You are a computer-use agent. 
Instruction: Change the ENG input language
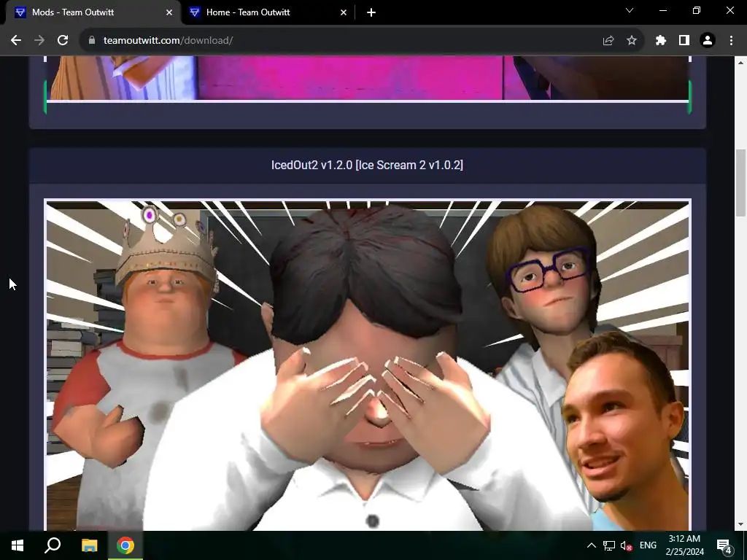click(x=648, y=545)
